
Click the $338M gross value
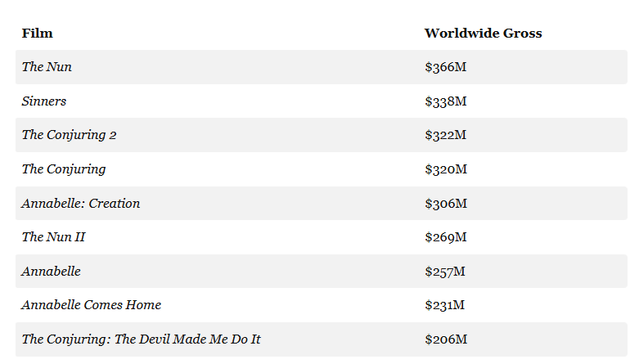(x=445, y=101)
